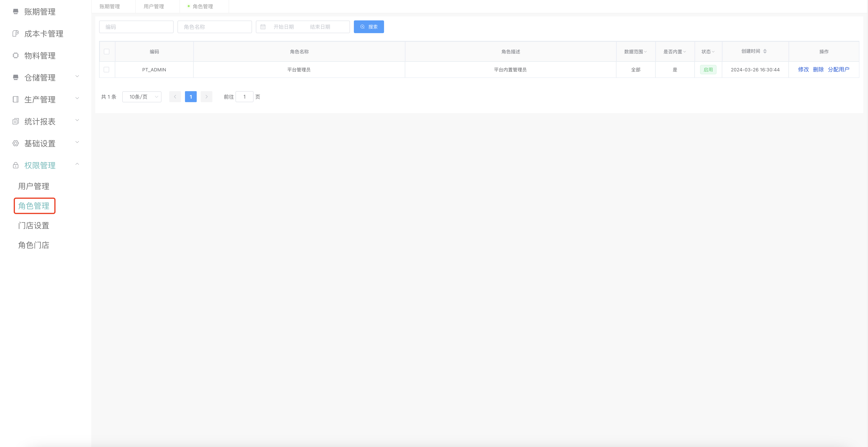Click the 生产管理 sidebar icon
The image size is (868, 447).
click(x=15, y=99)
